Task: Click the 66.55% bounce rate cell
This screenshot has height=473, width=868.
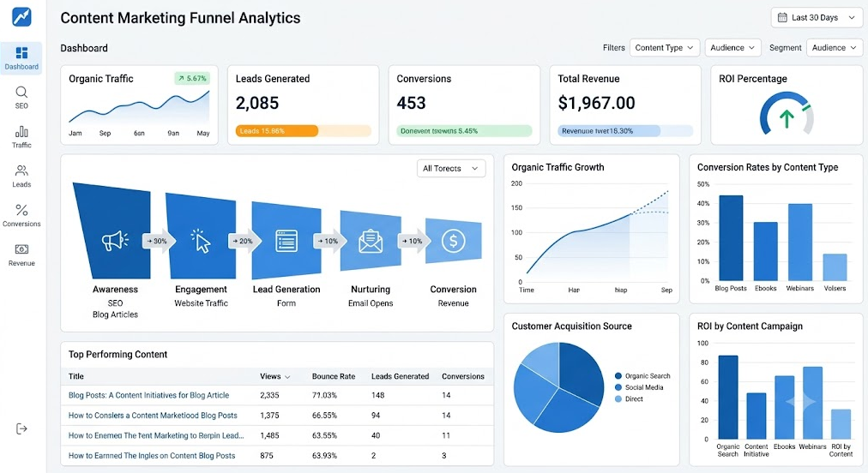Action: point(324,415)
